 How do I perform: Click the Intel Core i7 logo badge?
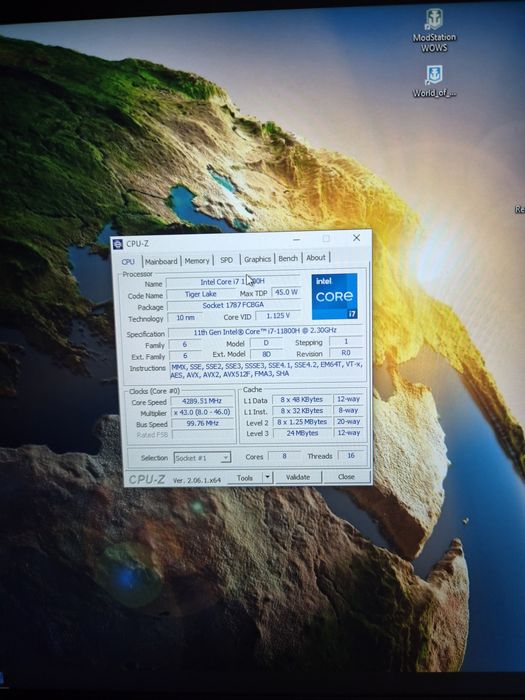tap(334, 296)
